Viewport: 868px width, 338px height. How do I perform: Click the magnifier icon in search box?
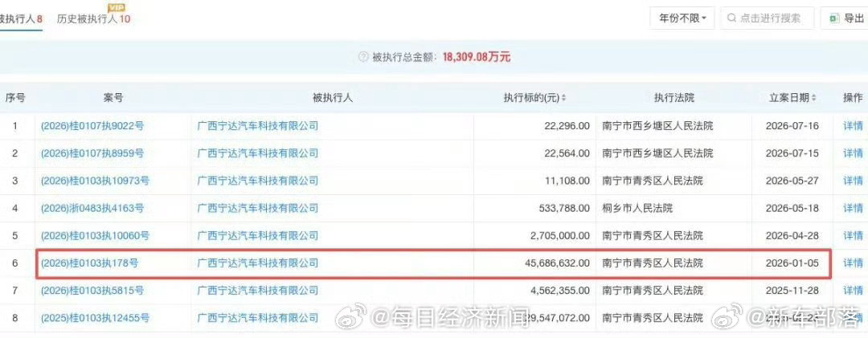tap(732, 18)
